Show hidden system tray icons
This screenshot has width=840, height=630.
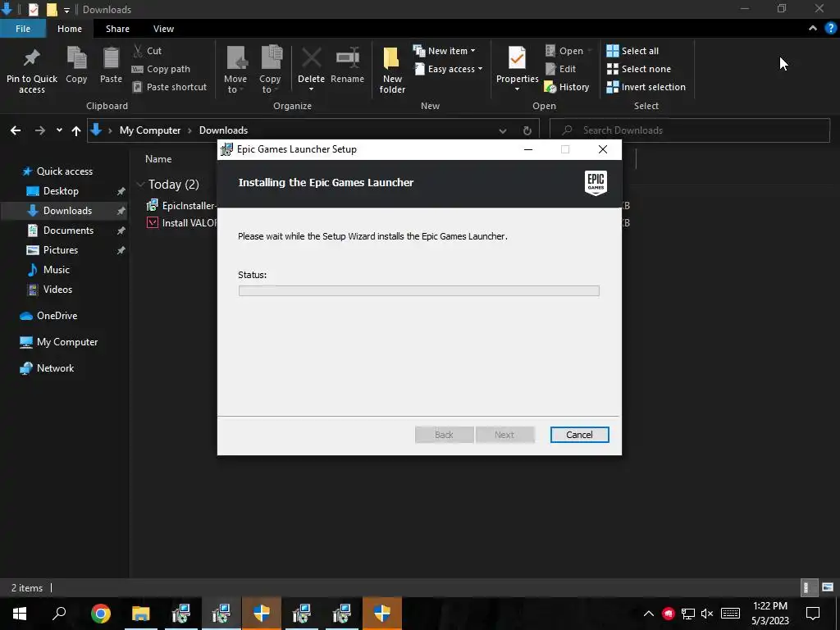click(648, 614)
